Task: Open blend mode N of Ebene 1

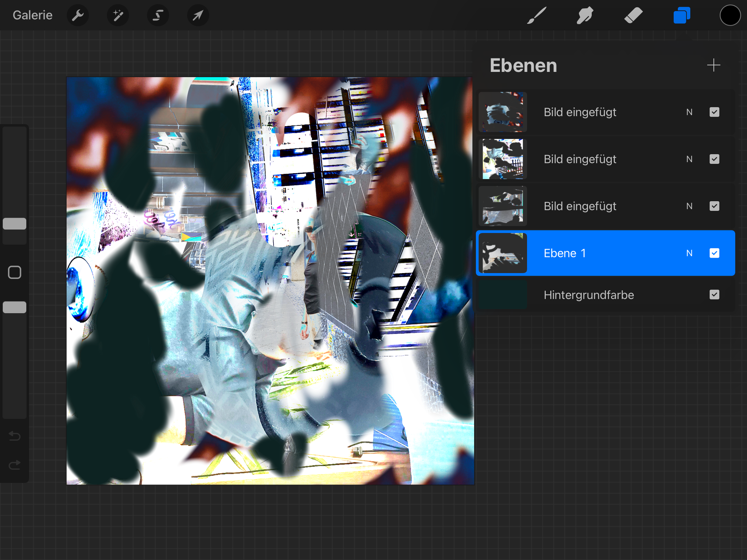Action: click(689, 253)
